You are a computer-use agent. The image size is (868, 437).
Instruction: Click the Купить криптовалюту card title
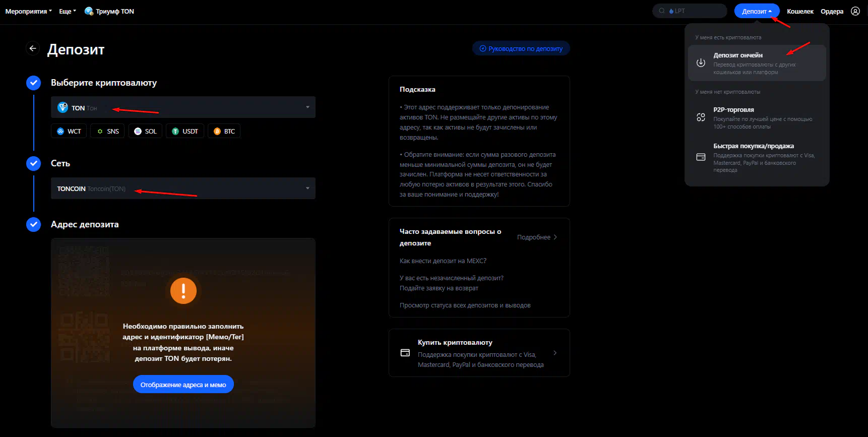(455, 342)
